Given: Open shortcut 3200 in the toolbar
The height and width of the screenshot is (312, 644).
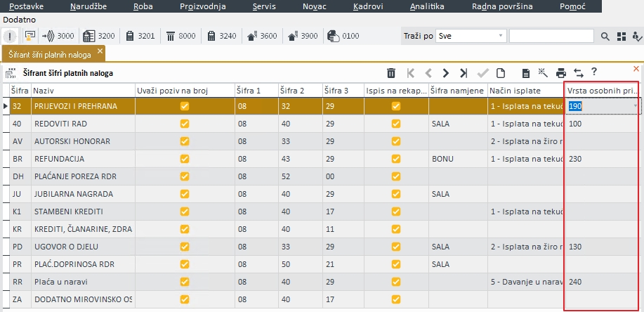Looking at the screenshot, I should click(98, 36).
